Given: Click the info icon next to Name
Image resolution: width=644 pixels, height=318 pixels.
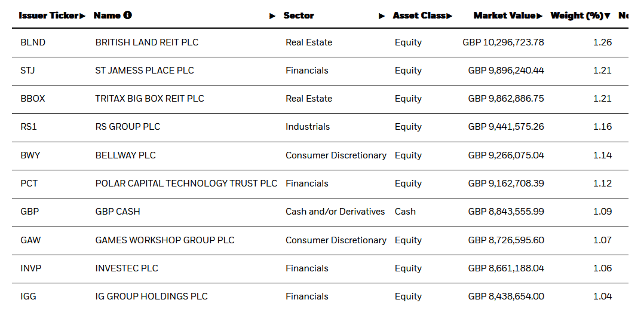Looking at the screenshot, I should [x=127, y=16].
